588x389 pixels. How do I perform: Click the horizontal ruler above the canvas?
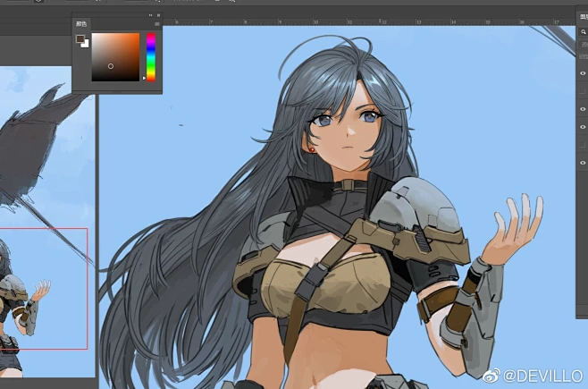[x=357, y=21]
